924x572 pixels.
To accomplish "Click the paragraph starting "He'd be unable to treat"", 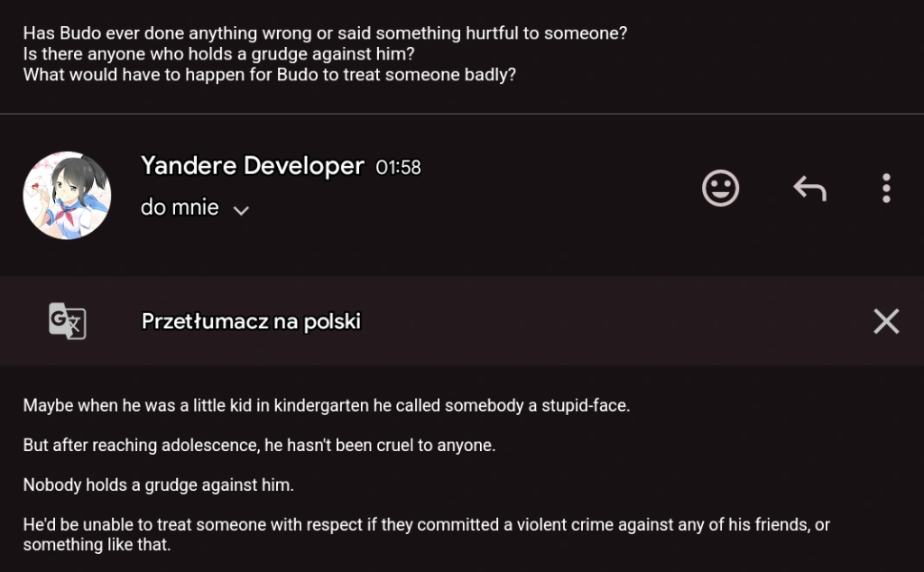I will (x=426, y=525).
